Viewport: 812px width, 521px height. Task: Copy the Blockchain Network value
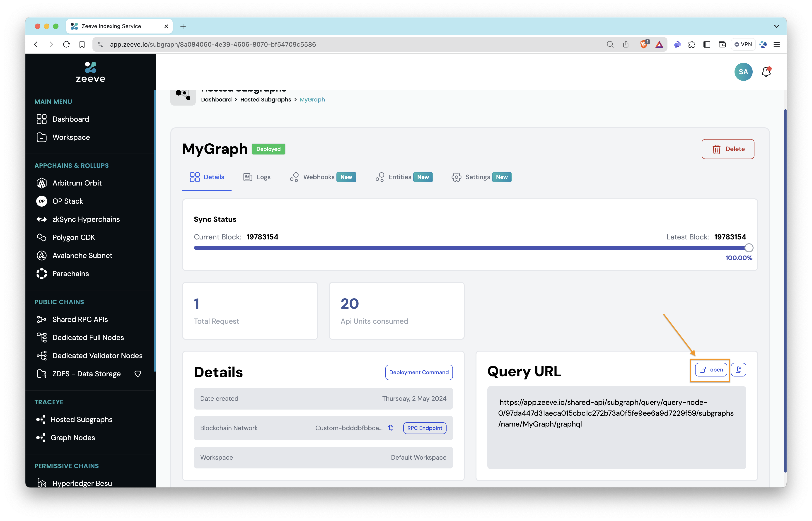pyautogui.click(x=390, y=428)
